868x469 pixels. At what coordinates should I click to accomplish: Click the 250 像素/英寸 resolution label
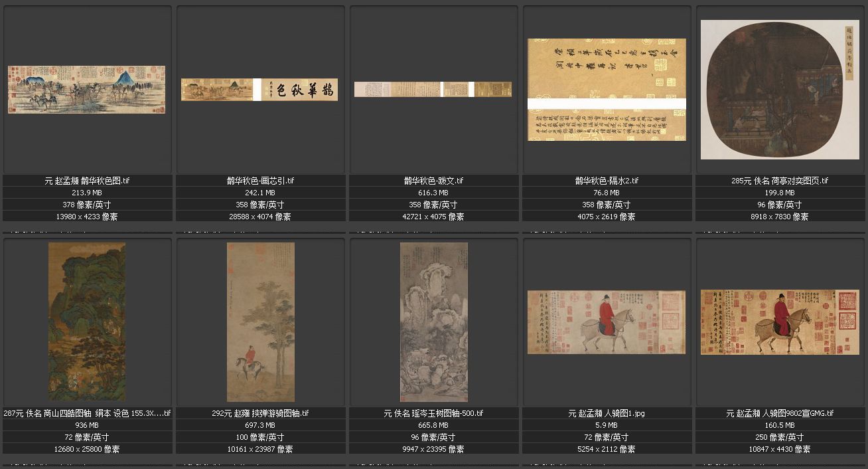click(780, 437)
